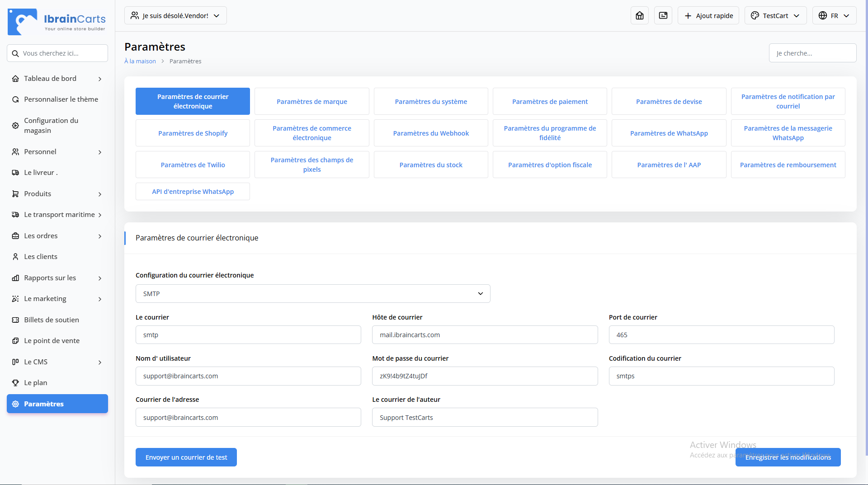Click Envoyer un courrier de test button

[x=186, y=457]
